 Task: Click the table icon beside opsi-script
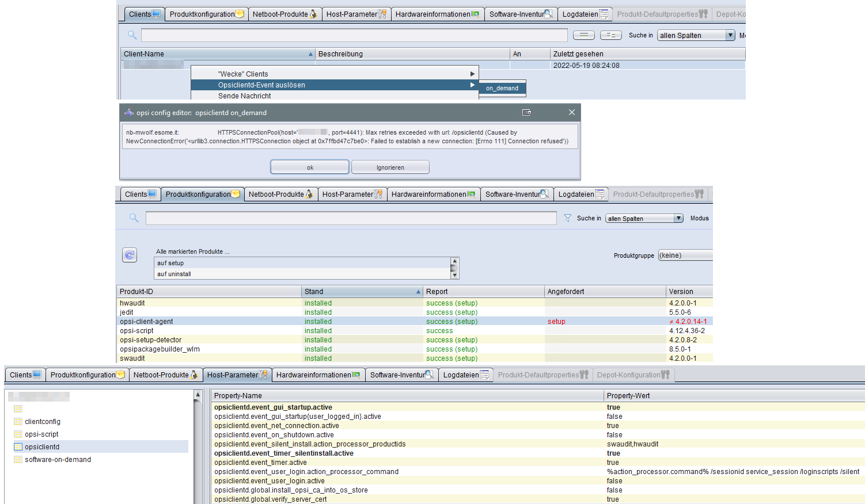[18, 434]
